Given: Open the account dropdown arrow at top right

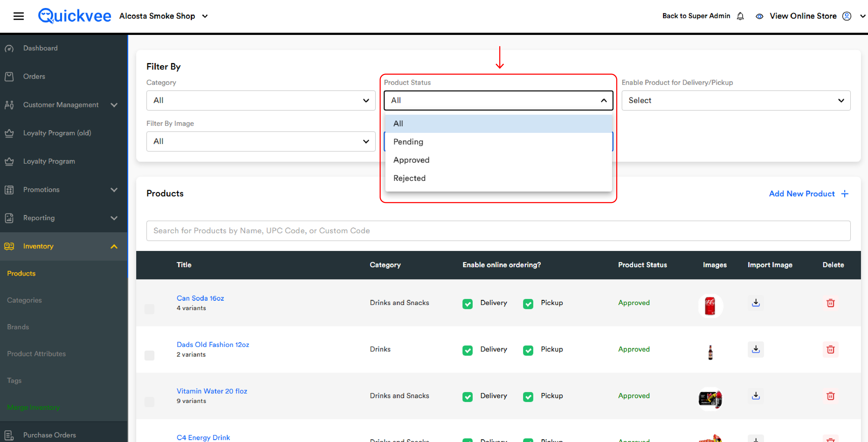Looking at the screenshot, I should pyautogui.click(x=862, y=16).
